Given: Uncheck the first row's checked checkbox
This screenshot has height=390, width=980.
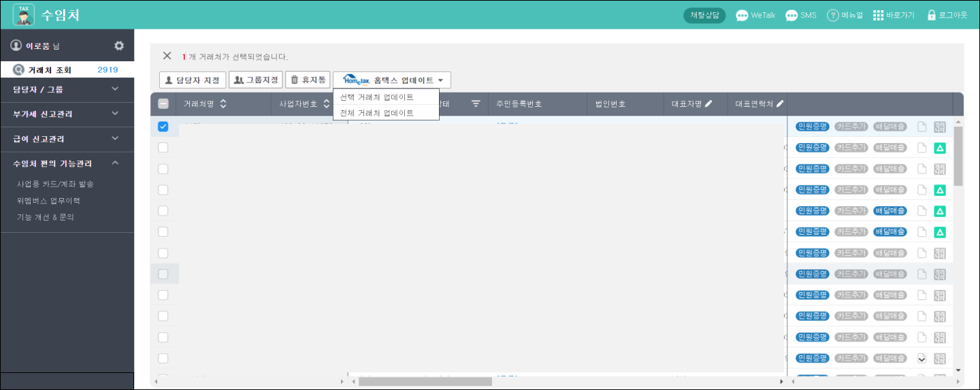Looking at the screenshot, I should click(163, 127).
